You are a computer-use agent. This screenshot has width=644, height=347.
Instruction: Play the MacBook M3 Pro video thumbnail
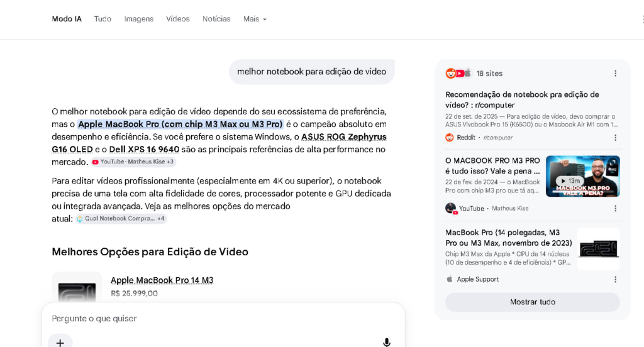pos(583,176)
